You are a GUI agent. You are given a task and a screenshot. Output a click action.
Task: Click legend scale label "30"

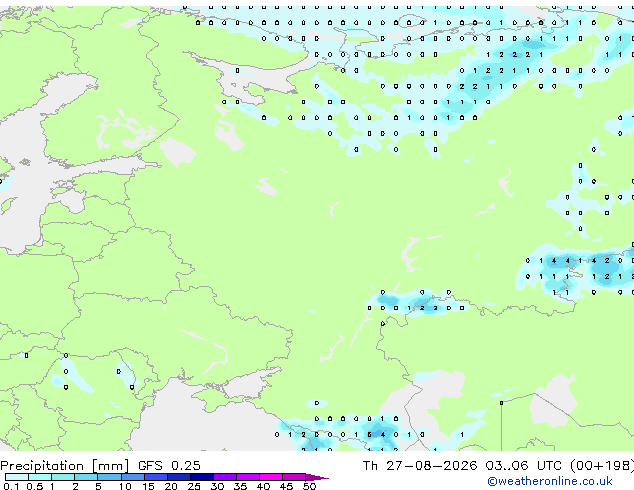[x=218, y=486]
